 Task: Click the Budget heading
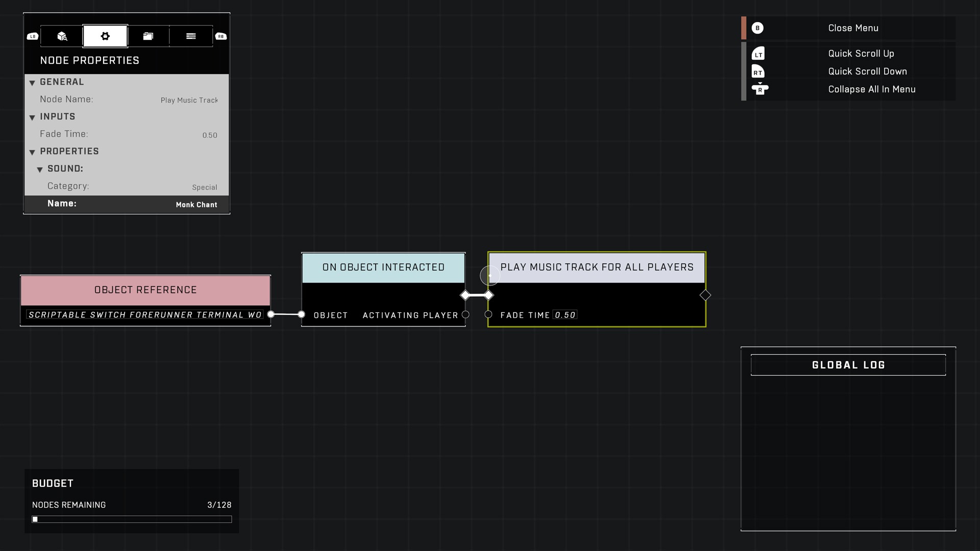[x=53, y=483]
